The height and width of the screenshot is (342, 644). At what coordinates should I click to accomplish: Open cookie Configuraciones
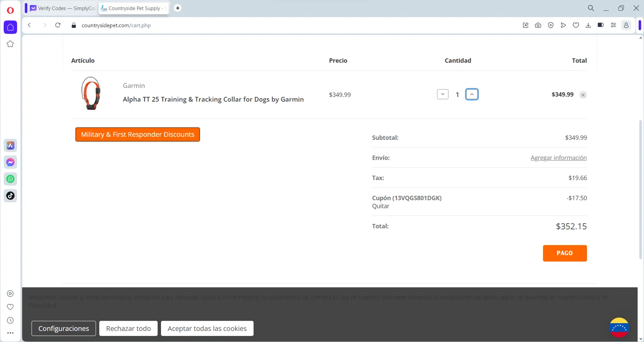pyautogui.click(x=64, y=328)
